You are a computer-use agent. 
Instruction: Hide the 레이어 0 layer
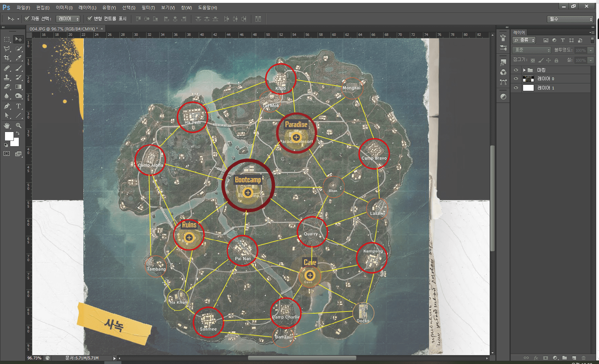coord(516,79)
